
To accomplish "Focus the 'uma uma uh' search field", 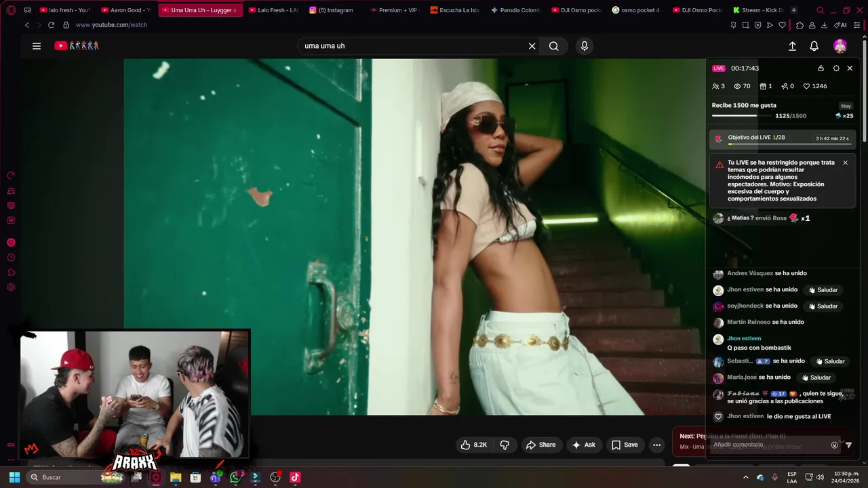I will (411, 46).
